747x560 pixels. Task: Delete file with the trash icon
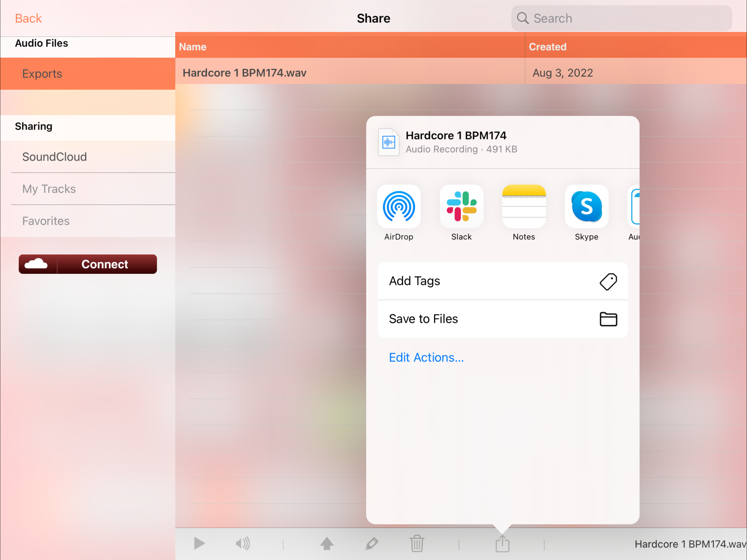click(x=417, y=543)
